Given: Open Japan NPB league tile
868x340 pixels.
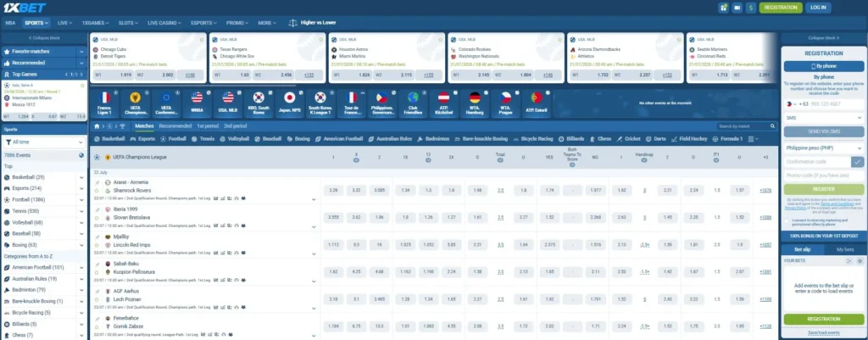Looking at the screenshot, I should tap(289, 104).
